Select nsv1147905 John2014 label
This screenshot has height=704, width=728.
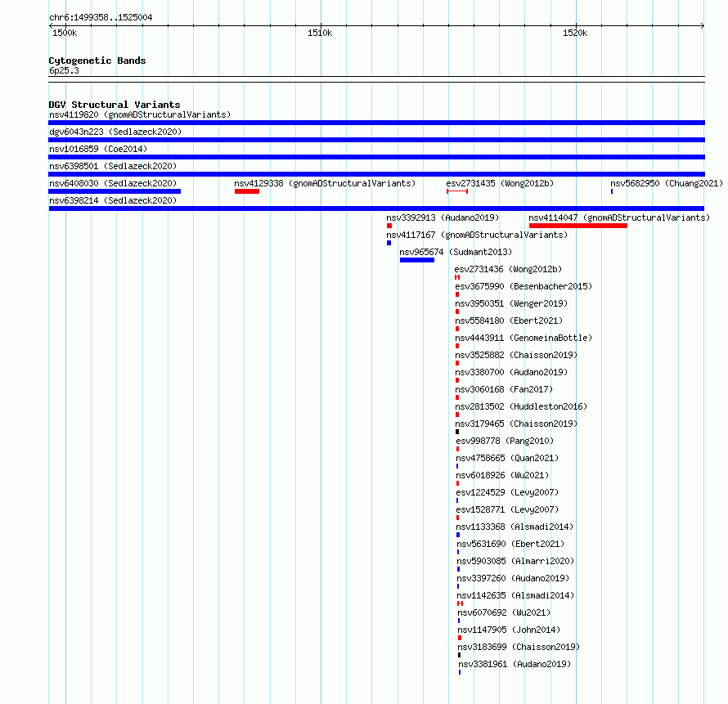click(x=509, y=630)
